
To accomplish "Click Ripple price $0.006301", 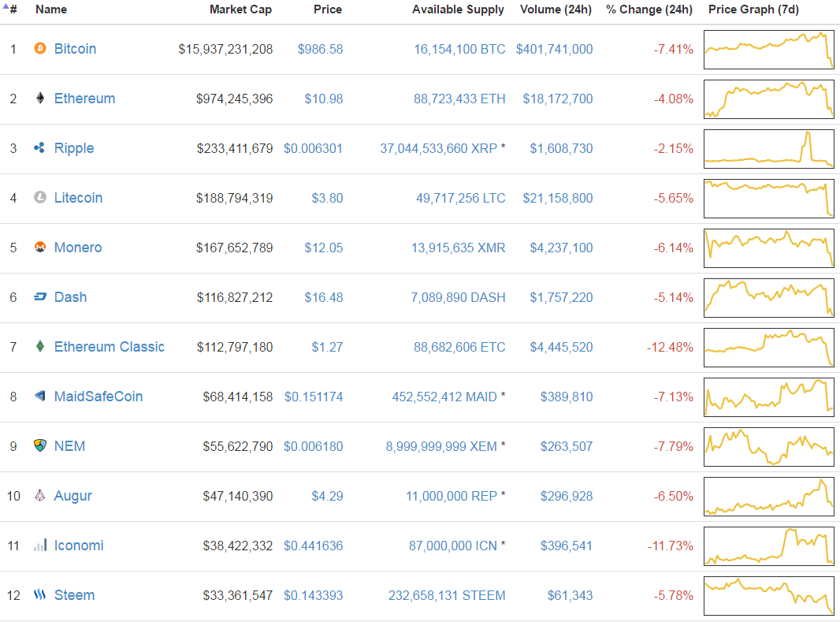I will [314, 148].
